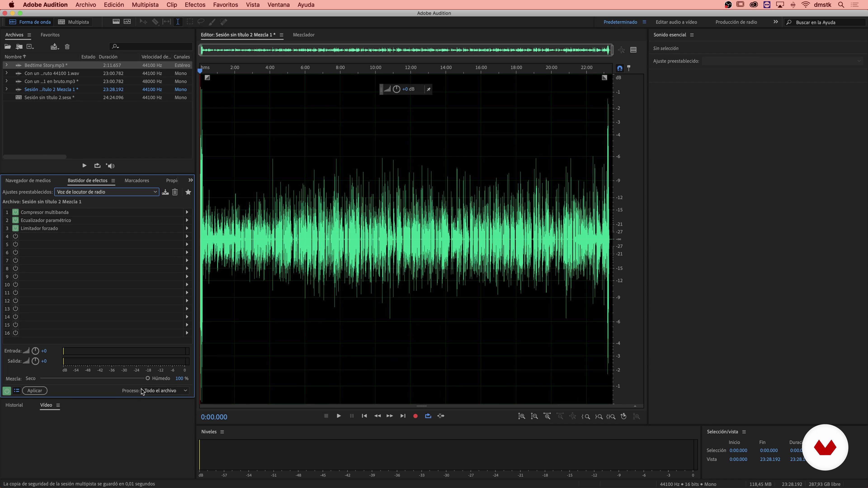Switch to the Marcadores tab
This screenshot has height=488, width=868.
pos(137,181)
